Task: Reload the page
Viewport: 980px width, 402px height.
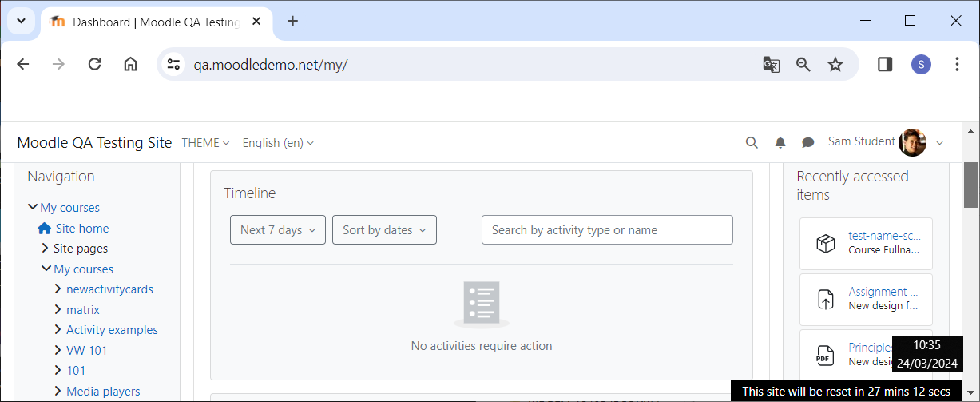Action: pos(94,65)
